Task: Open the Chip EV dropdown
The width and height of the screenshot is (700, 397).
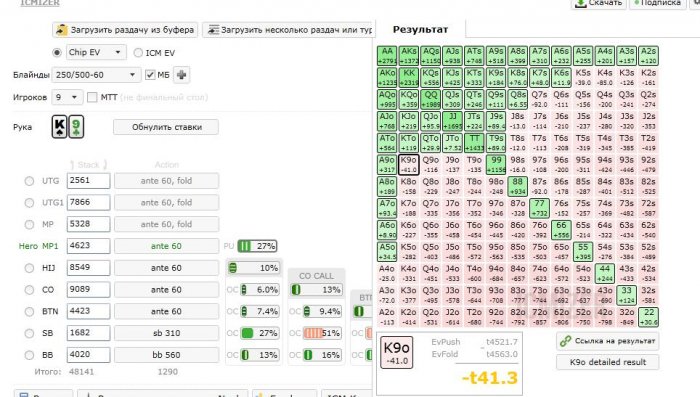Action: click(x=96, y=52)
